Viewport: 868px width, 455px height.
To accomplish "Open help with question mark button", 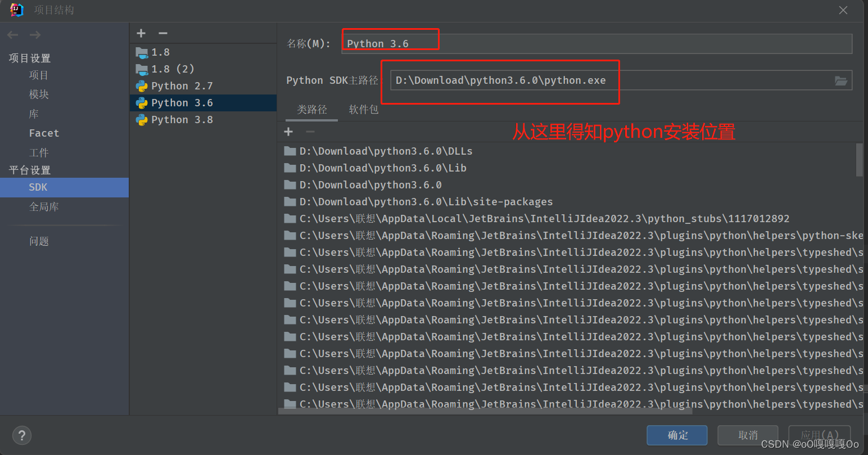I will pos(22,435).
